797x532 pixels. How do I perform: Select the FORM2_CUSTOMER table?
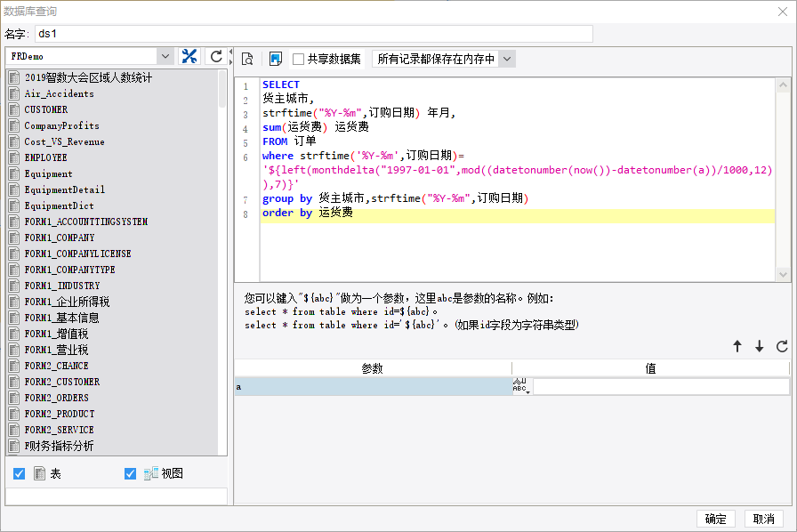(x=62, y=382)
